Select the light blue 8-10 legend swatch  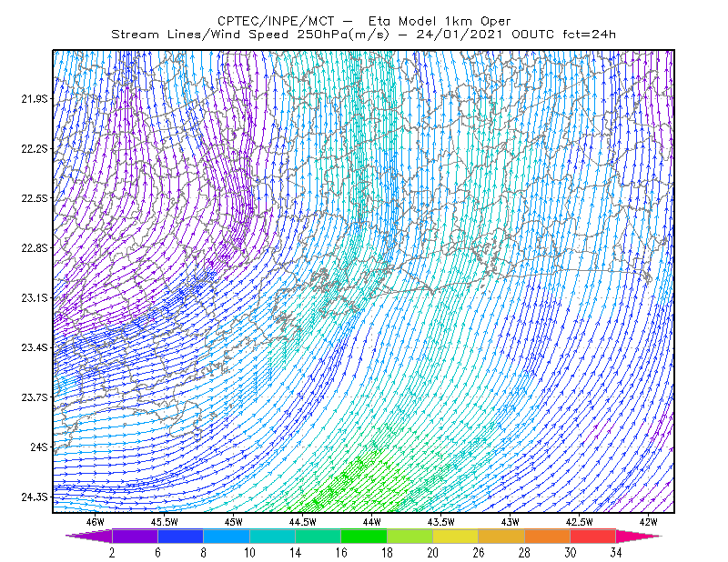coord(227,536)
